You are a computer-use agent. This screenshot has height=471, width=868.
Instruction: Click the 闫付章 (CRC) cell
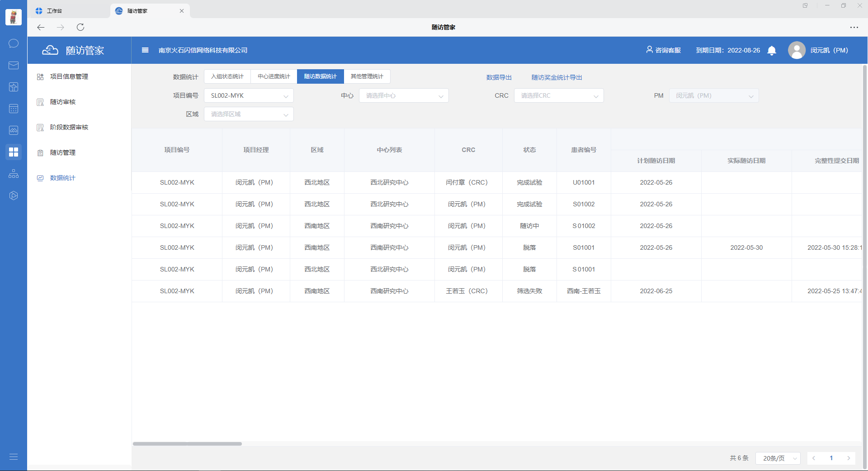(469, 182)
